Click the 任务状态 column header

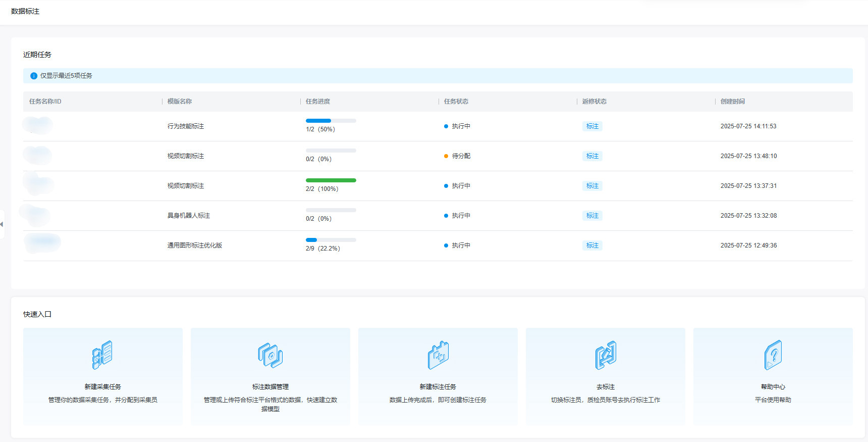456,102
